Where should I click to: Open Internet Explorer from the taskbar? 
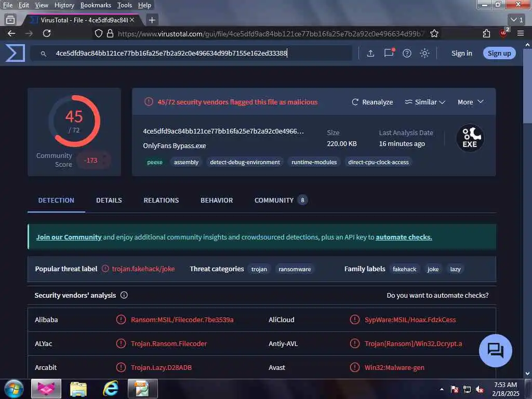110,389
